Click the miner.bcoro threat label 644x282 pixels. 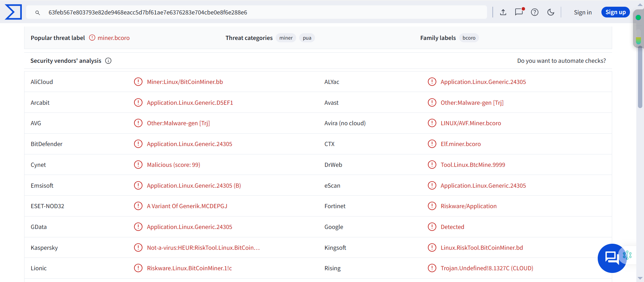(x=113, y=38)
